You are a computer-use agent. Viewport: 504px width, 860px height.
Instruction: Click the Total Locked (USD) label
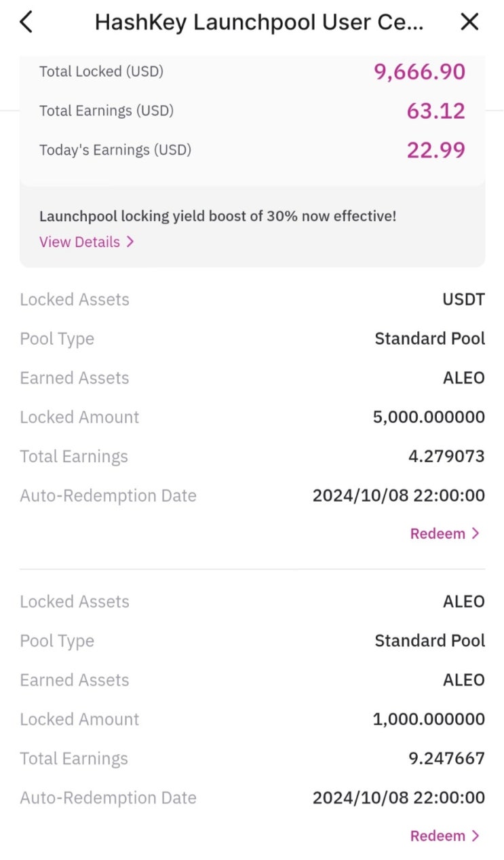click(x=101, y=71)
